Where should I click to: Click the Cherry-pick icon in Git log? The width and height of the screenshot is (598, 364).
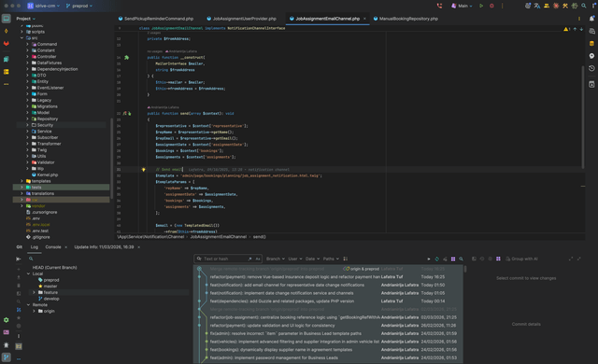pos(445,259)
